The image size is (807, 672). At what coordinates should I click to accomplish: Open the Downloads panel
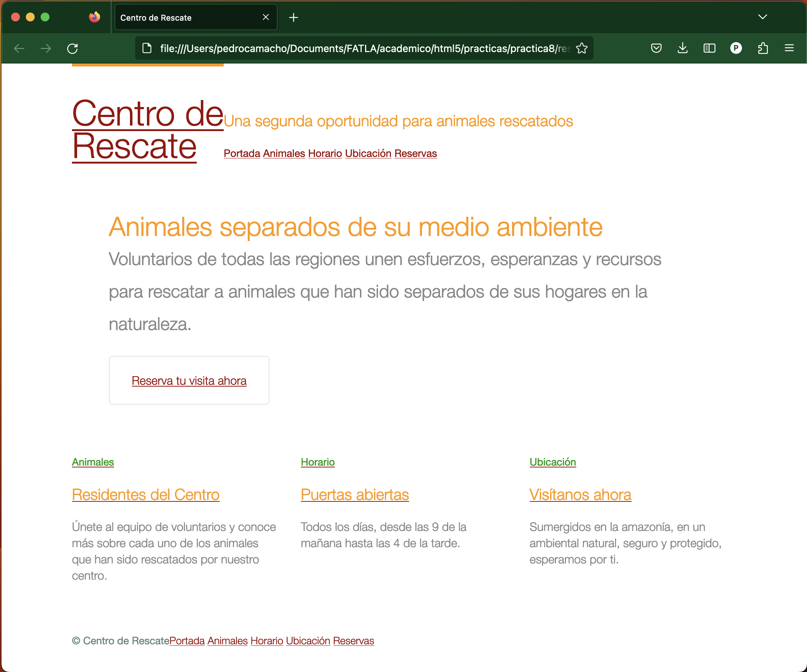[683, 48]
